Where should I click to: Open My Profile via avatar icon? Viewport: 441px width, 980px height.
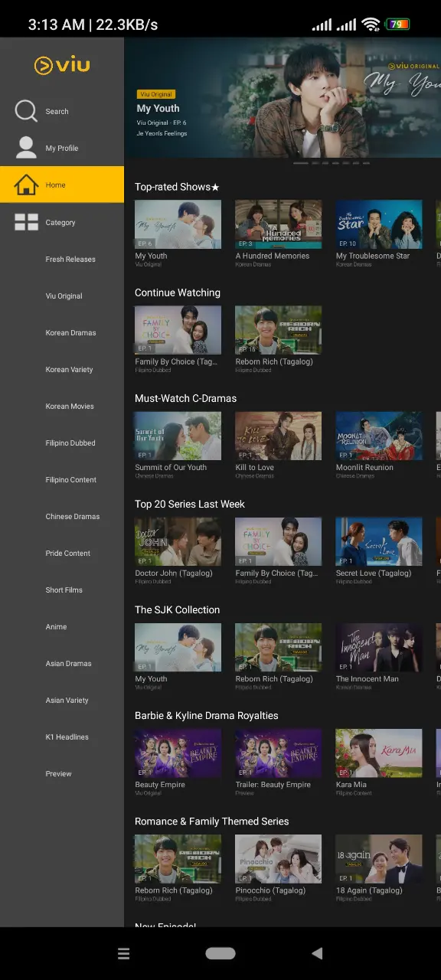point(26,148)
